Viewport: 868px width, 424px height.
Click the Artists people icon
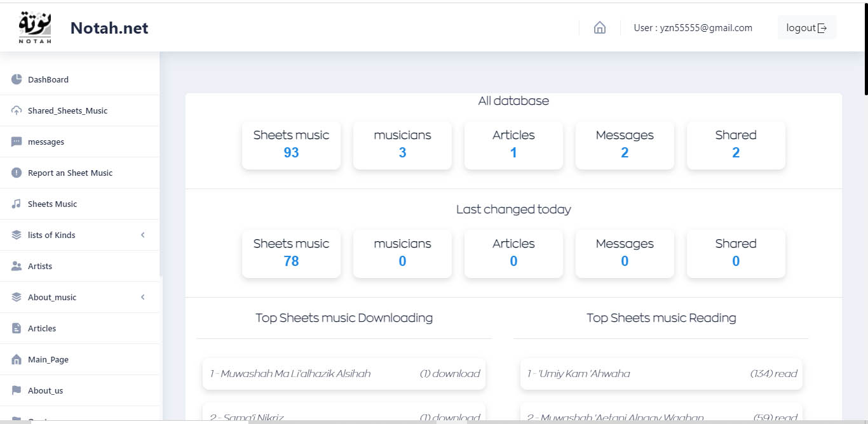(17, 266)
